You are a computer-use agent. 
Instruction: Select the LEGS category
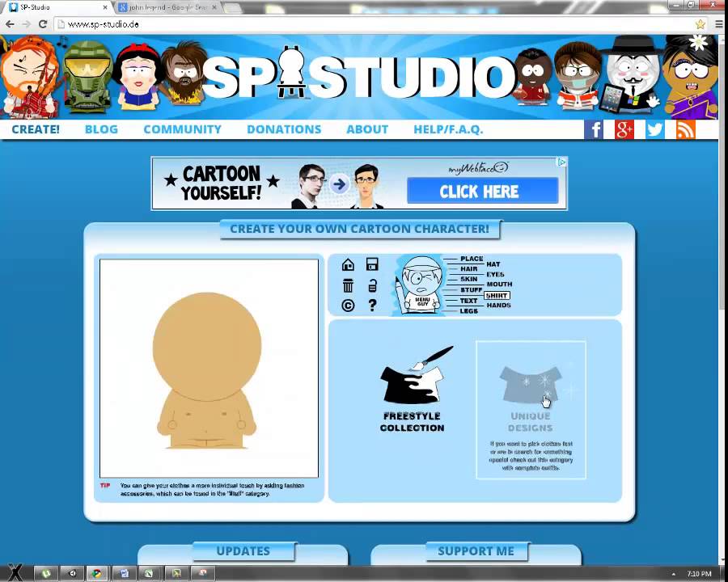pyautogui.click(x=469, y=311)
